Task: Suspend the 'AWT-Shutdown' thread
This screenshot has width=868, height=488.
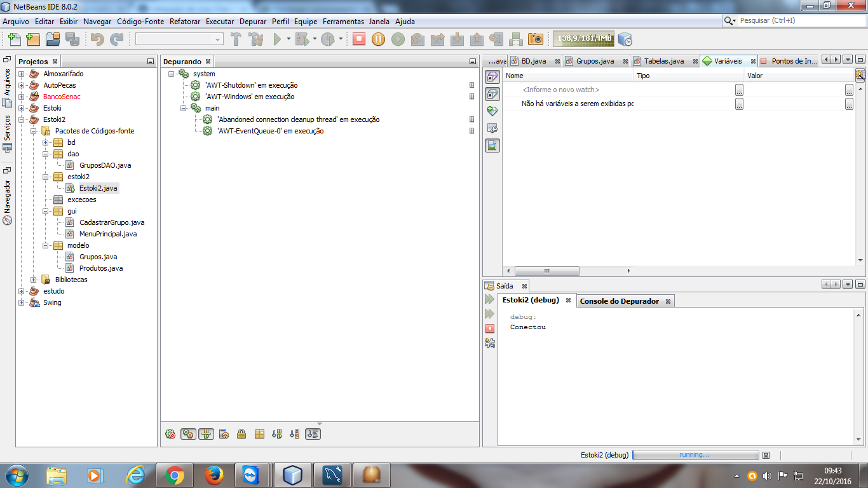Action: (471, 85)
